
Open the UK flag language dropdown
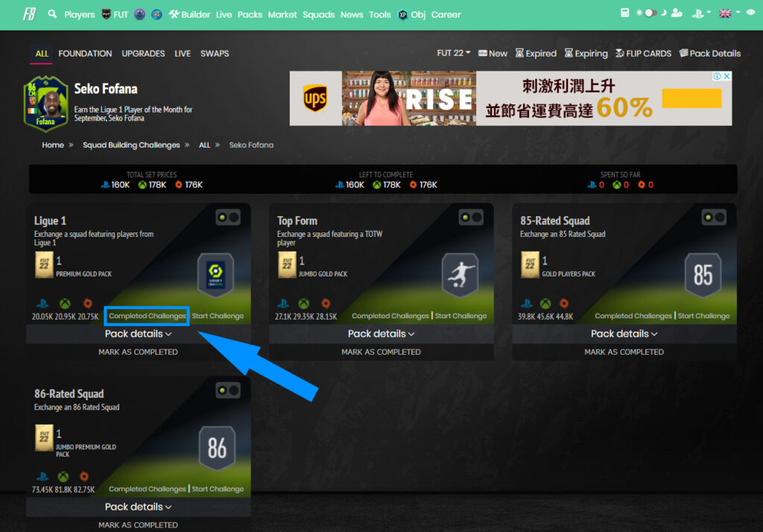tap(729, 13)
